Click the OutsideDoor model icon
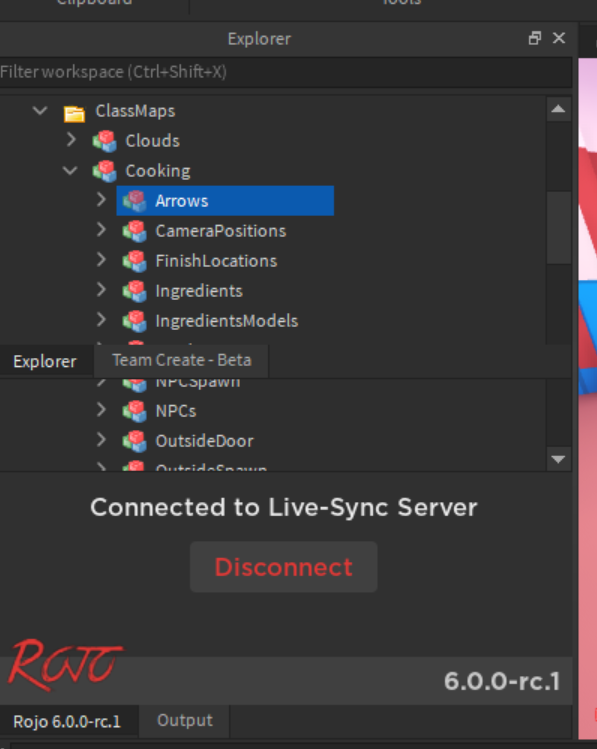The width and height of the screenshot is (597, 749). click(134, 441)
